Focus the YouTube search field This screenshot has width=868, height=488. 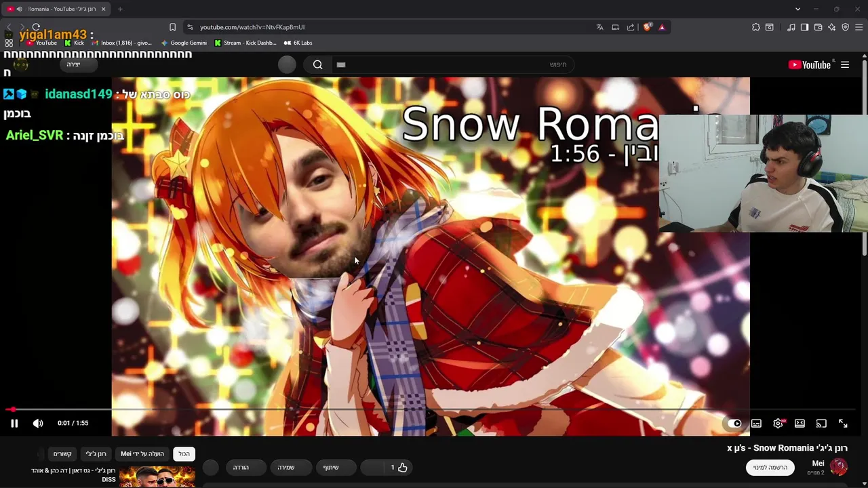point(452,64)
